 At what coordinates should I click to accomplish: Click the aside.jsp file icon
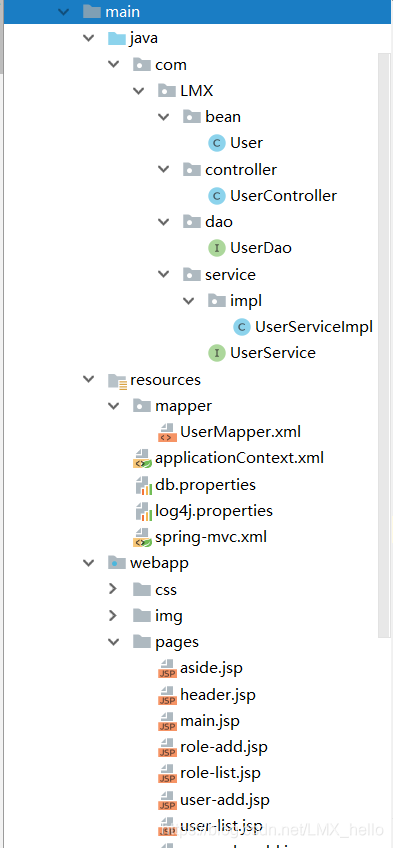[168, 668]
